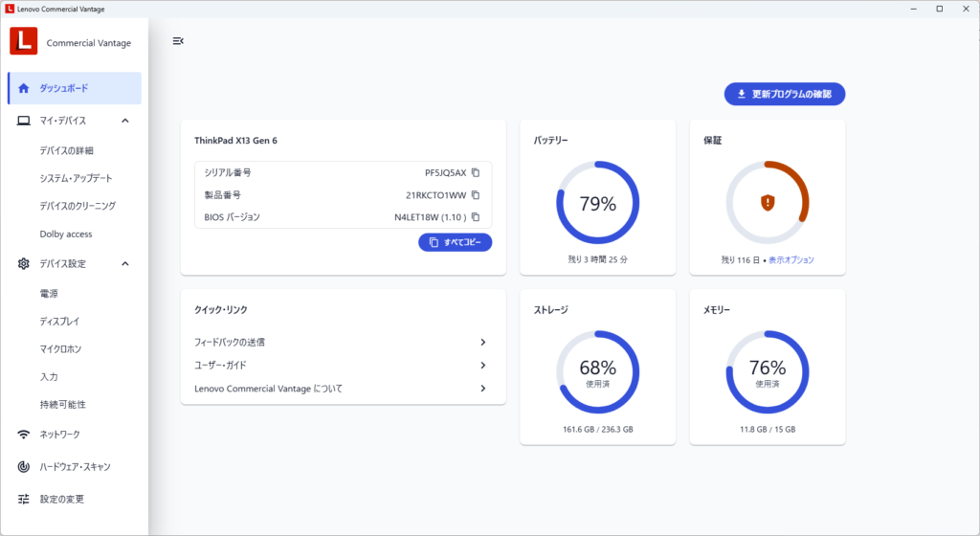Collapse the デバイス設定 section chevron

pos(125,264)
